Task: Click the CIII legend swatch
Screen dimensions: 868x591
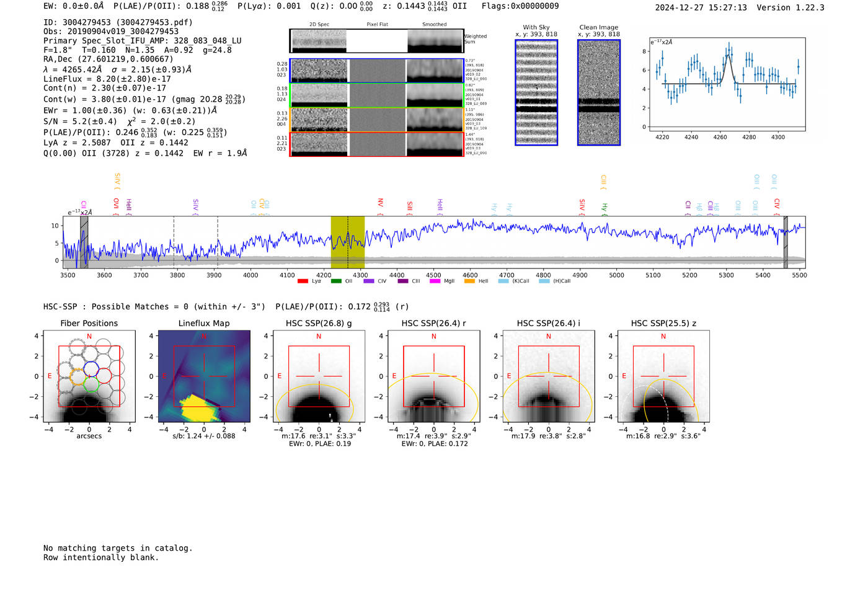Action: click(403, 281)
